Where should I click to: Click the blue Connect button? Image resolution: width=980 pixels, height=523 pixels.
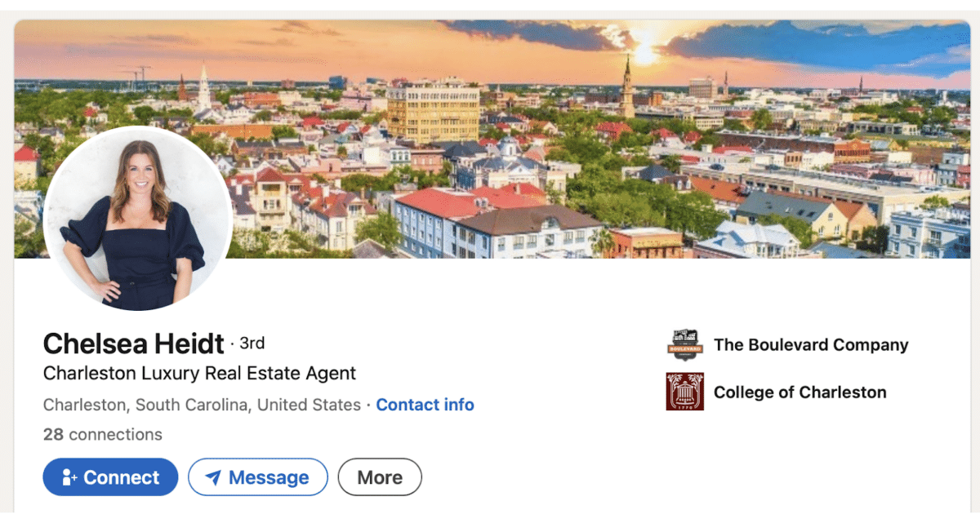pyautogui.click(x=110, y=477)
